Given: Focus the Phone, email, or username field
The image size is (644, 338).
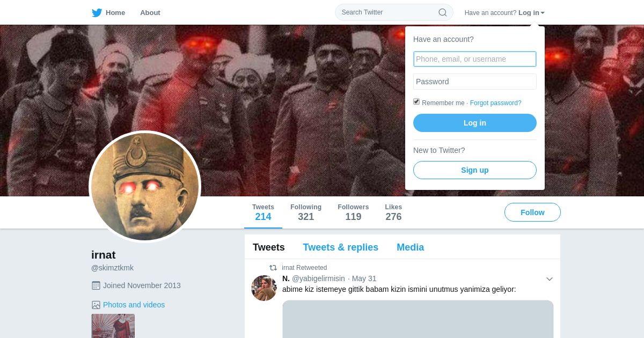Looking at the screenshot, I should point(475,59).
